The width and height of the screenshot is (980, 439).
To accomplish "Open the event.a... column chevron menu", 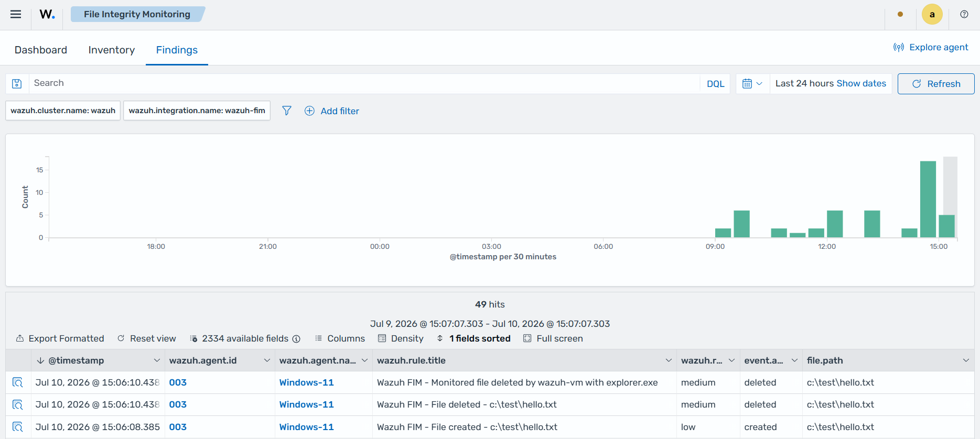I will 794,360.
